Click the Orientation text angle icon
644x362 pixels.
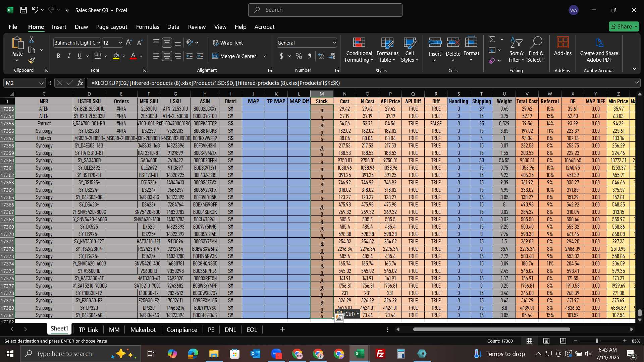point(190,43)
